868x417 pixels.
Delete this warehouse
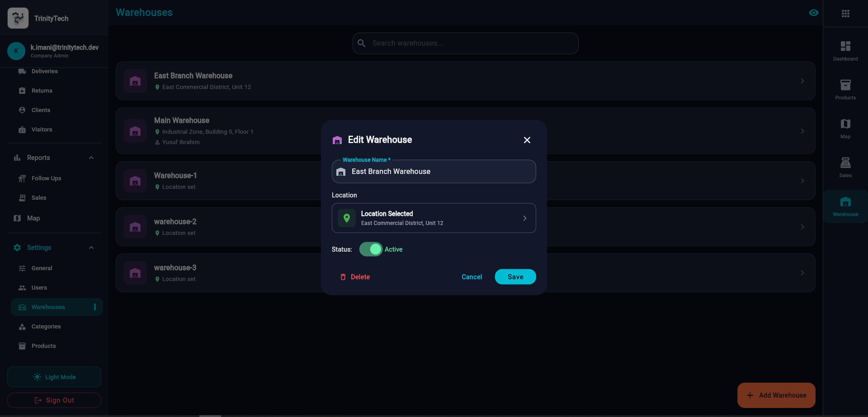click(355, 277)
